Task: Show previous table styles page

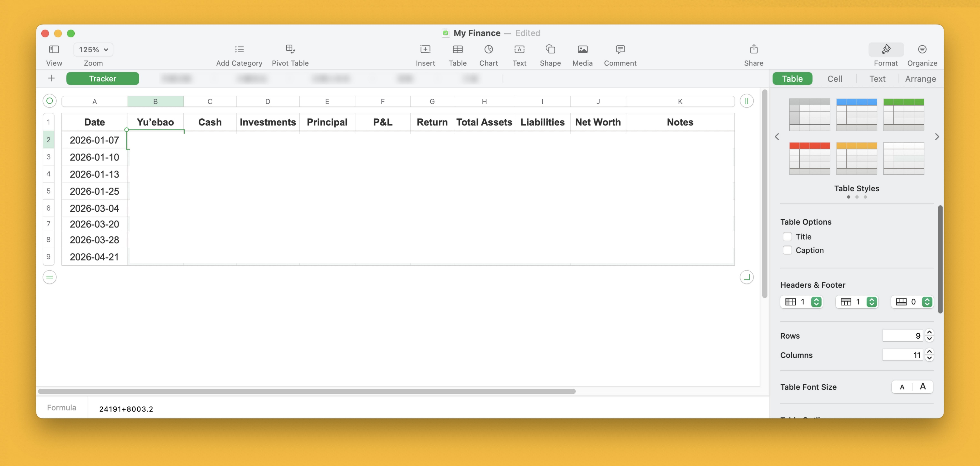Action: [x=777, y=136]
